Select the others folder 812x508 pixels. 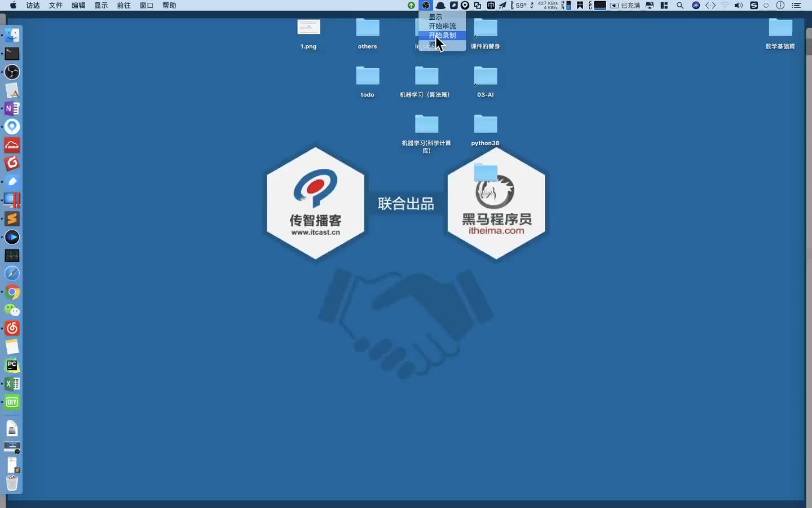[x=368, y=33]
